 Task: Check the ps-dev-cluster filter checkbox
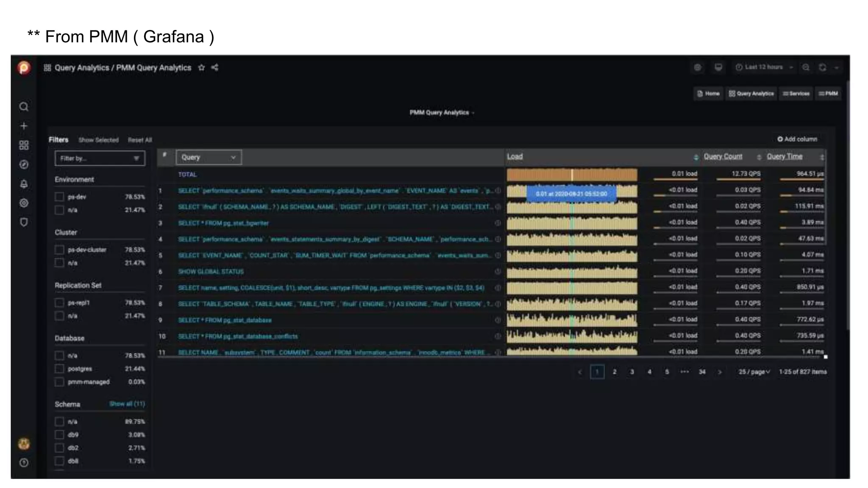tap(59, 250)
